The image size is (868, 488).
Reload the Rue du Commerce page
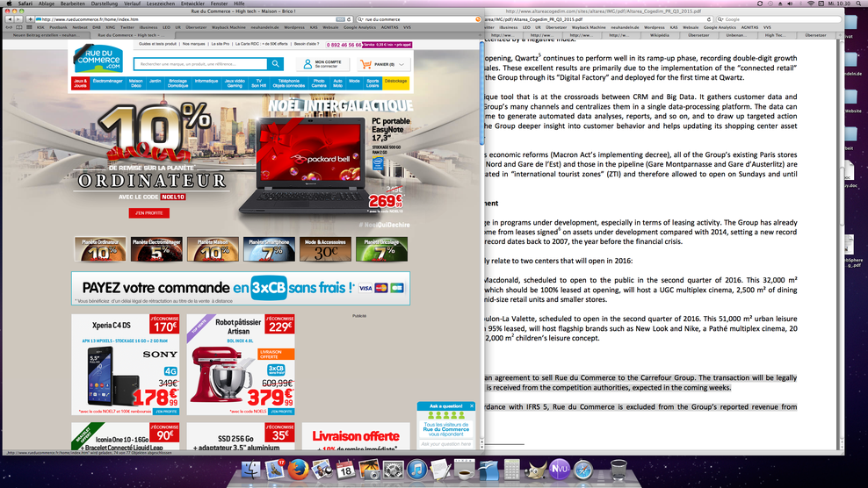tap(349, 19)
